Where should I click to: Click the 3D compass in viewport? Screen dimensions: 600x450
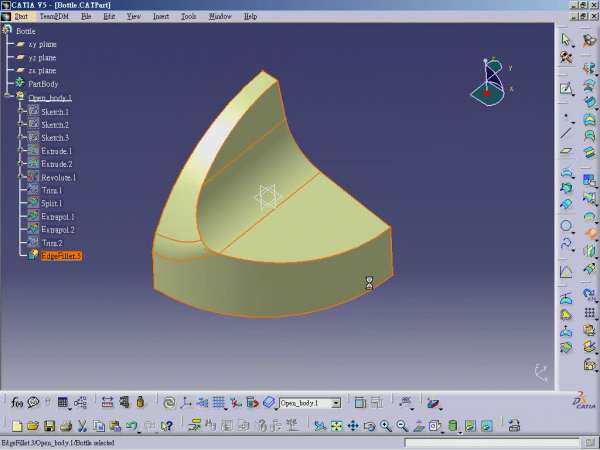tap(491, 82)
